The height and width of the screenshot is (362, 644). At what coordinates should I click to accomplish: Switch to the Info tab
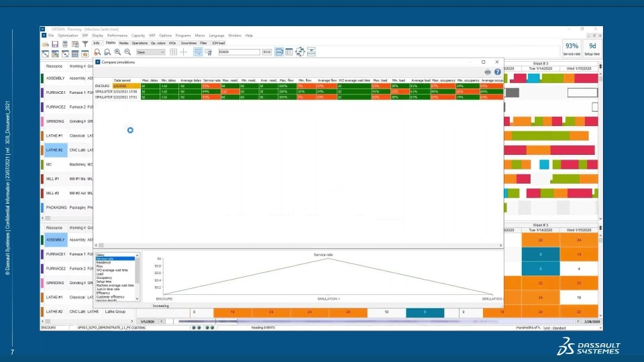[x=96, y=43]
